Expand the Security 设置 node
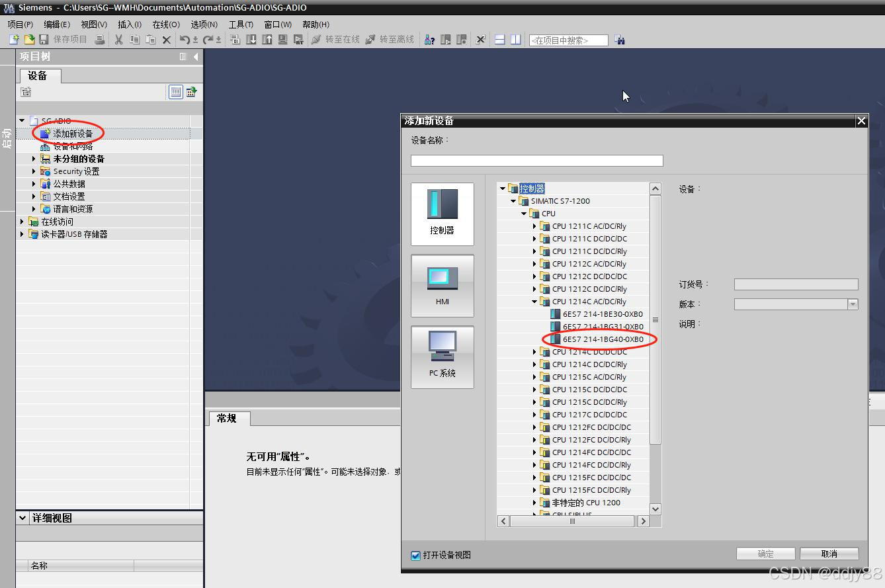The width and height of the screenshot is (885, 588). [x=34, y=171]
